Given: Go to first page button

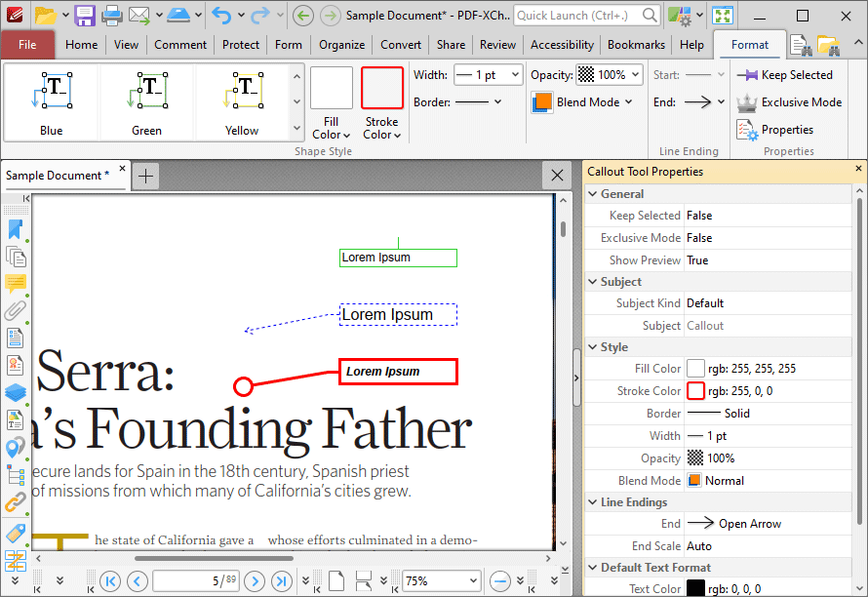Looking at the screenshot, I should [x=110, y=581].
